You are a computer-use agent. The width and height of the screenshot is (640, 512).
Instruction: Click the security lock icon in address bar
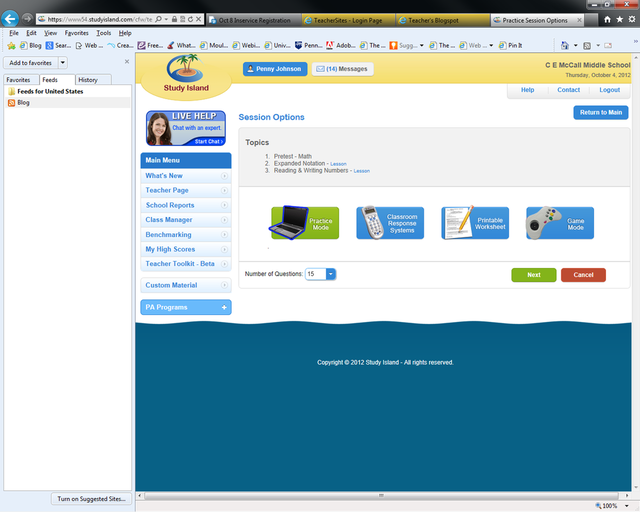(174, 19)
